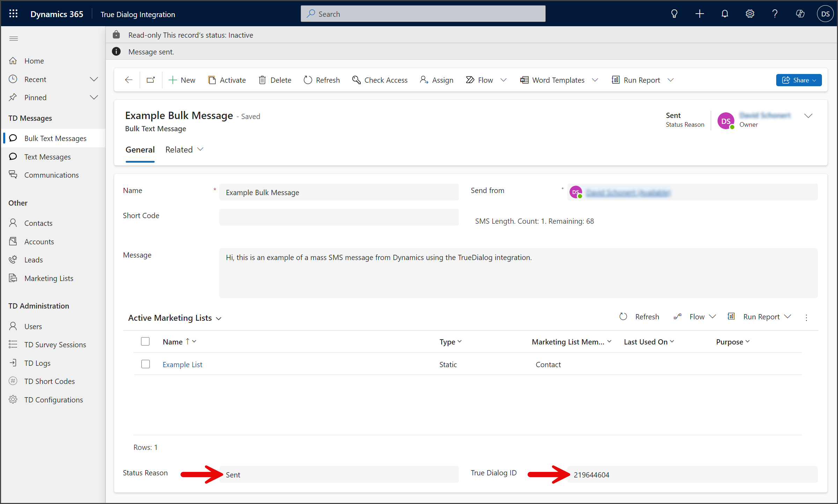Toggle the select-all checkbox in grid header

click(x=145, y=341)
